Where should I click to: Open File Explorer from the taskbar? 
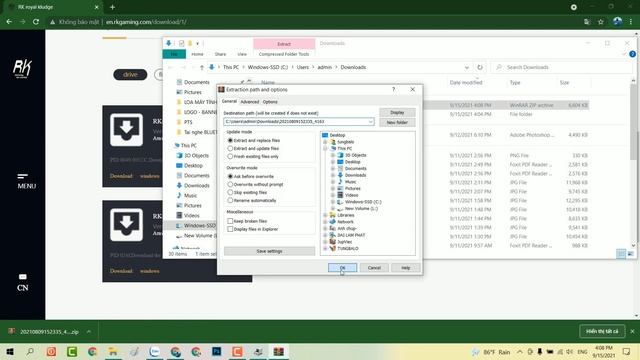click(x=113, y=352)
